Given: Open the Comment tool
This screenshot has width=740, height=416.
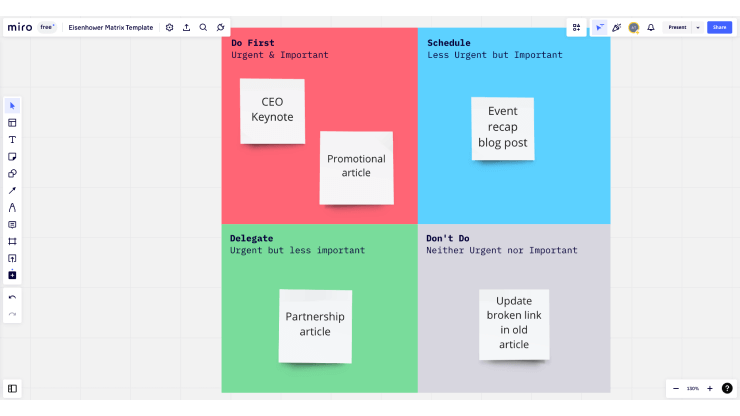Looking at the screenshot, I should tap(12, 225).
